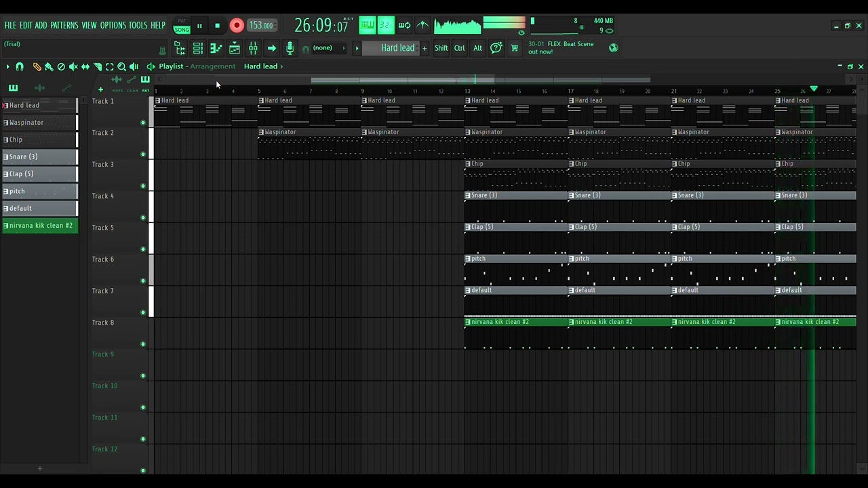Screen dimensions: 868x488
Task: Toggle the loop recording button
Action: [x=404, y=26]
